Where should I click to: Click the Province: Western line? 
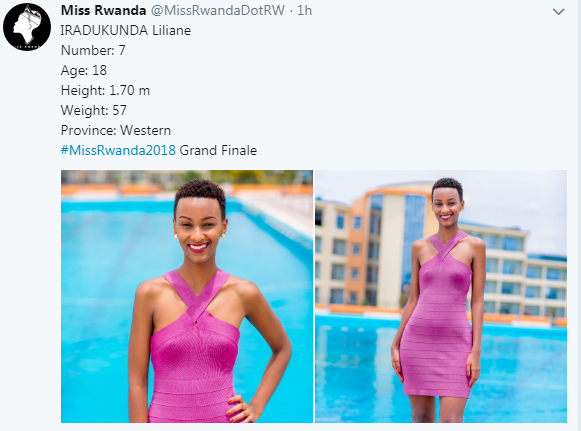(x=116, y=130)
